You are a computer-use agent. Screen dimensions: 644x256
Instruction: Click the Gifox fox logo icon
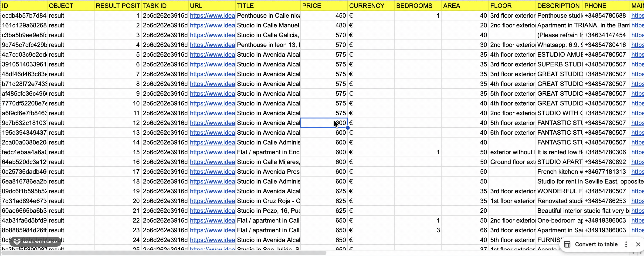[17, 241]
